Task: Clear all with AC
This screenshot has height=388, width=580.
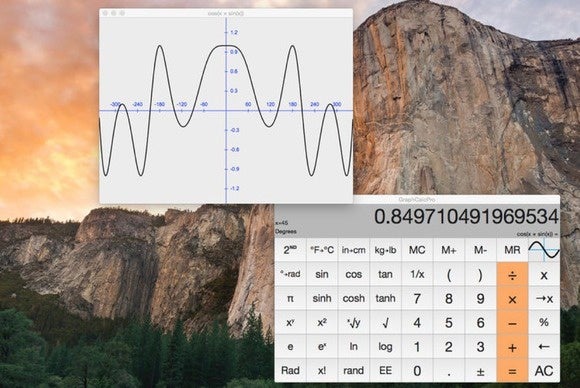Action: [544, 370]
